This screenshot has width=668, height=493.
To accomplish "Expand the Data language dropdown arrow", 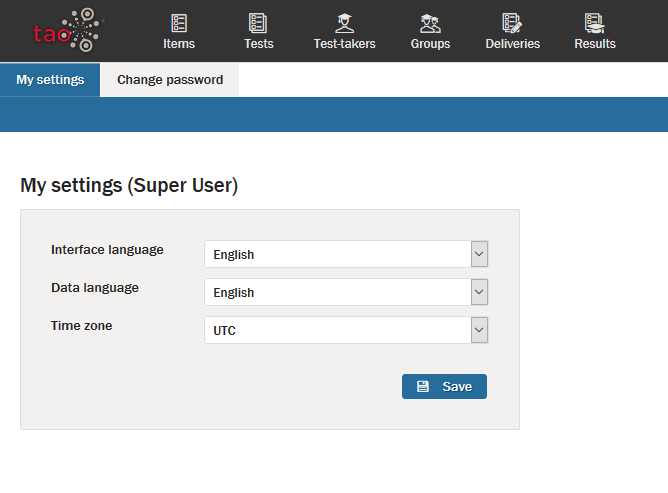I will coord(479,292).
